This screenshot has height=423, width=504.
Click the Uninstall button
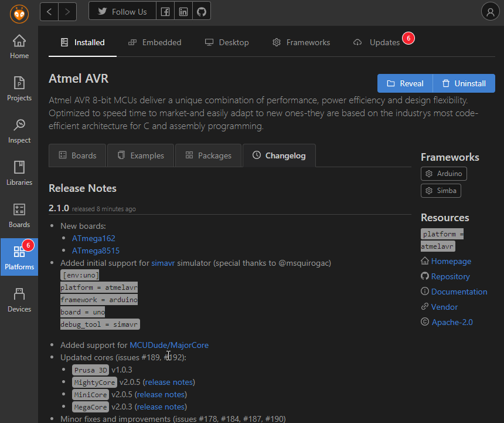click(x=464, y=83)
